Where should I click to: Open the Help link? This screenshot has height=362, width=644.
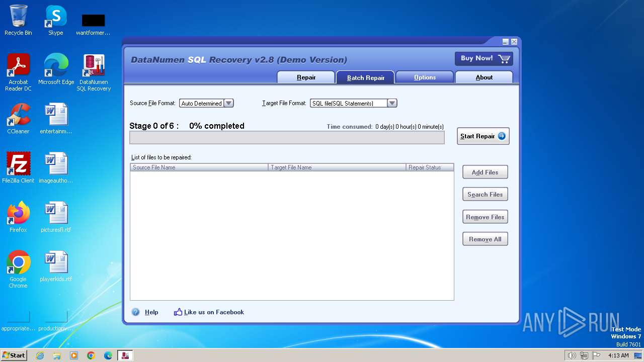pyautogui.click(x=151, y=312)
